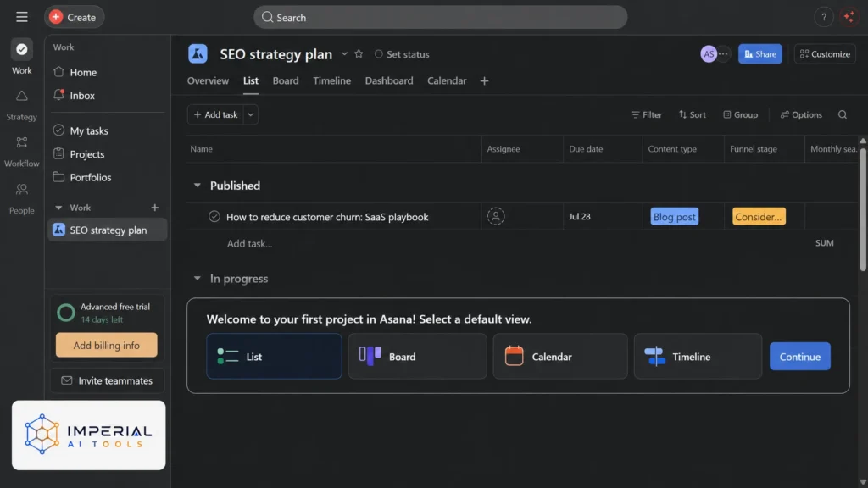This screenshot has height=488, width=868.
Task: Switch to the List tab
Action: coord(251,80)
